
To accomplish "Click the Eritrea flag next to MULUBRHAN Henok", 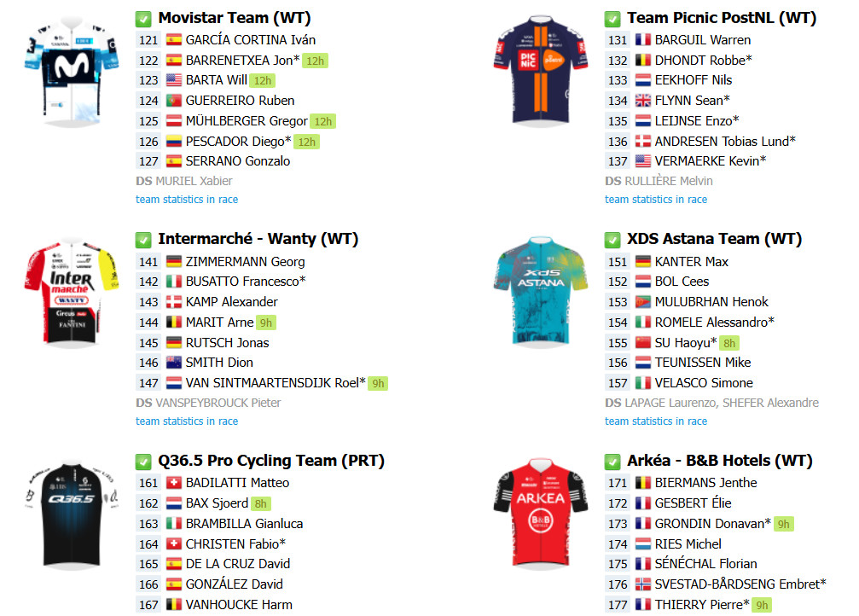I will (x=643, y=302).
